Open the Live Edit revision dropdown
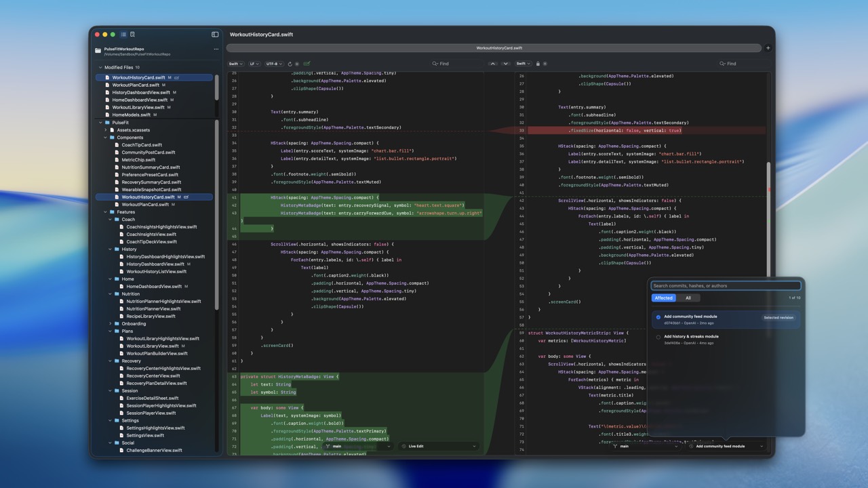Image resolution: width=868 pixels, height=488 pixels. [438, 447]
